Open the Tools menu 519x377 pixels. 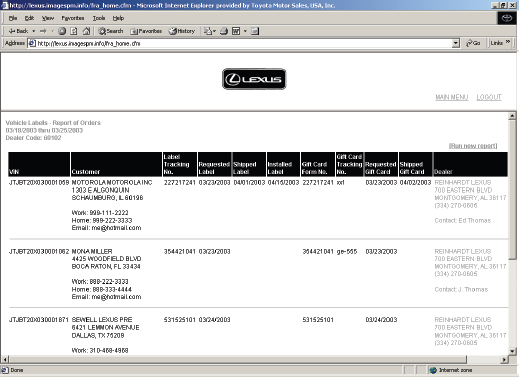99,18
